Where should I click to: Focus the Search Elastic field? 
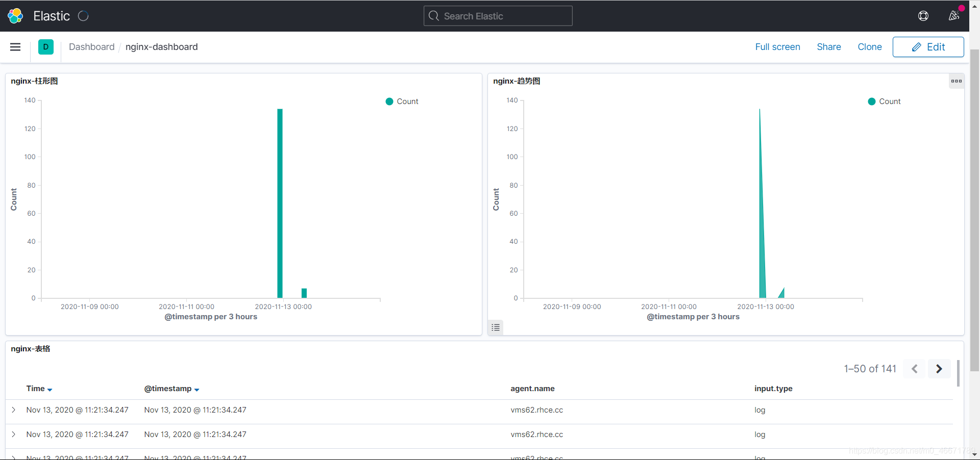point(498,16)
